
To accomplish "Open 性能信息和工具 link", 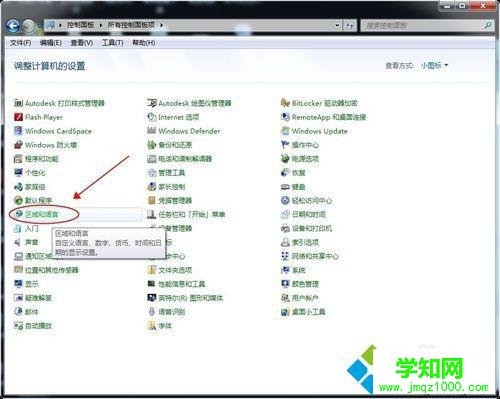I will coord(182,284).
